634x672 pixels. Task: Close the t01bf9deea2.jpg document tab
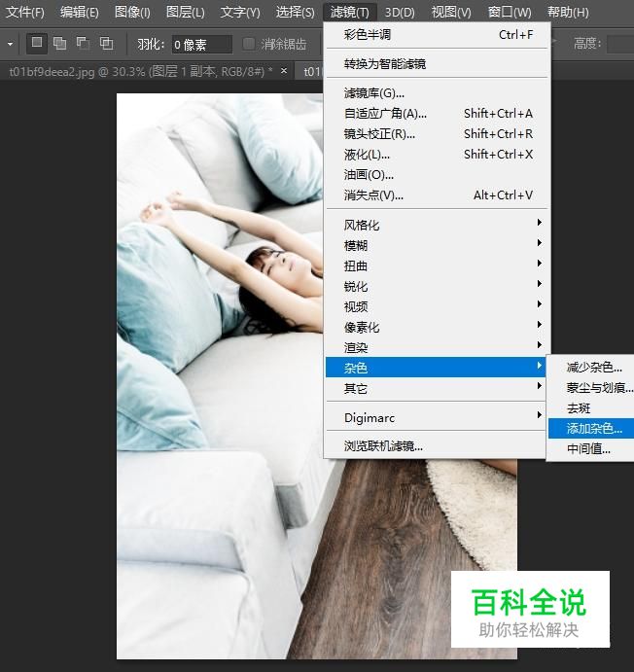pos(284,71)
